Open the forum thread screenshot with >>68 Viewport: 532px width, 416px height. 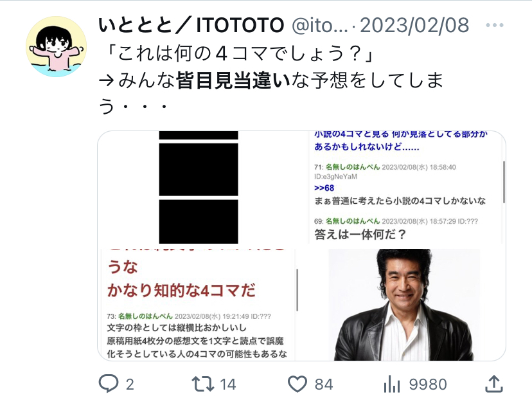(x=407, y=188)
